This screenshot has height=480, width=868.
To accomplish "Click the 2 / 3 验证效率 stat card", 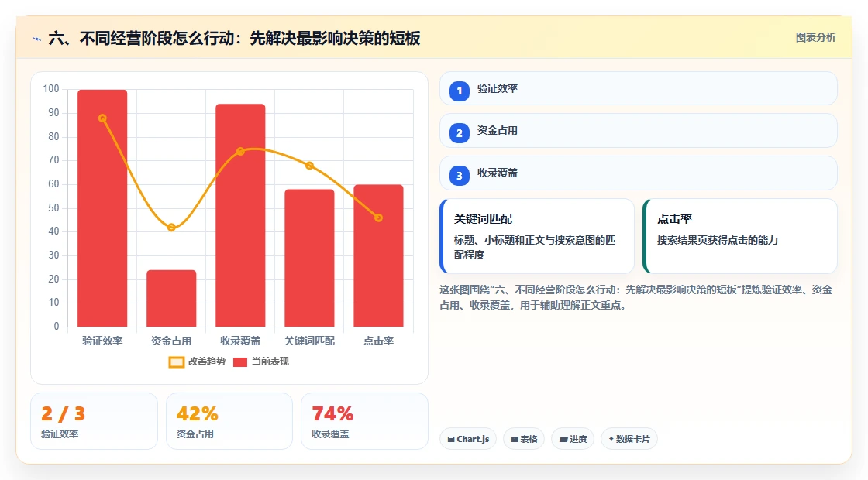I will (94, 421).
